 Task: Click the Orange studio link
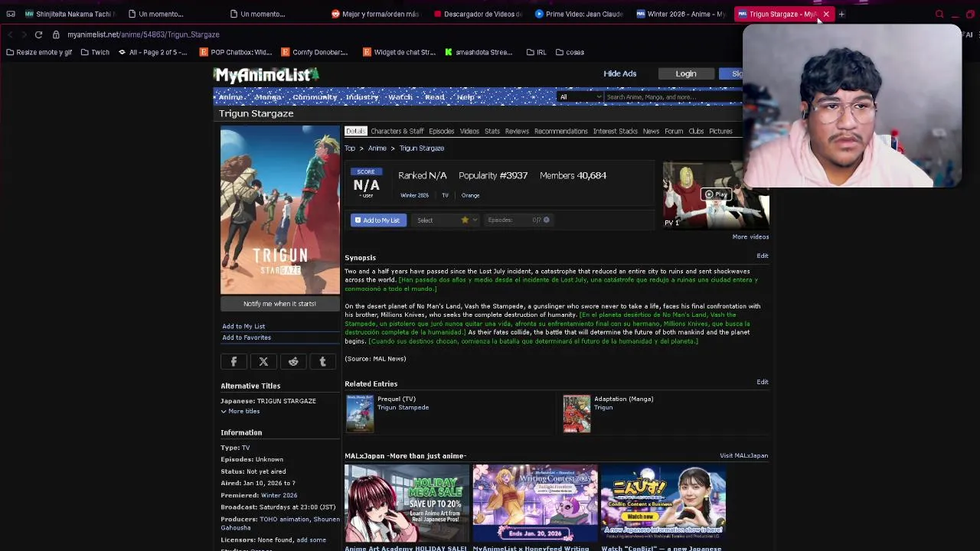click(470, 196)
